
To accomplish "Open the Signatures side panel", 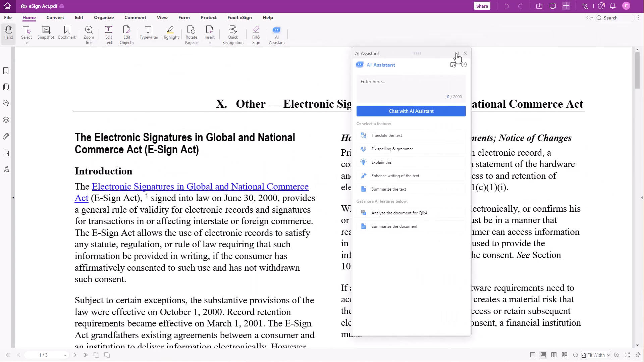I will [x=6, y=169].
